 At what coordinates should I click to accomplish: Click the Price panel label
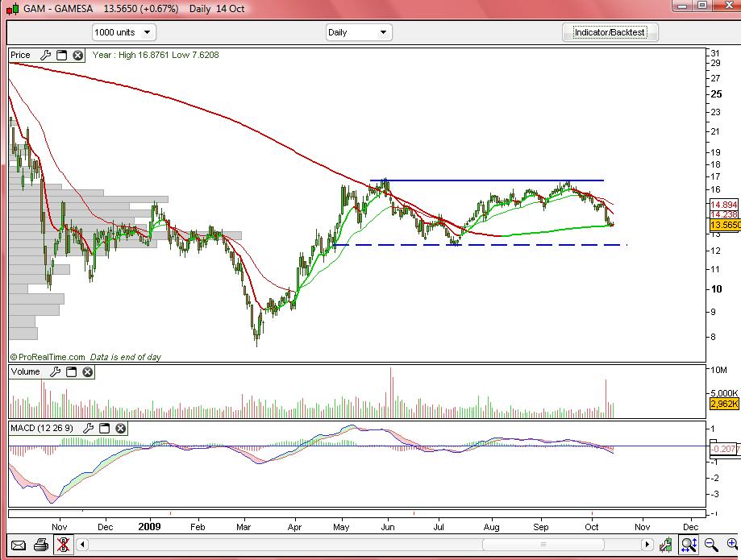pos(20,56)
